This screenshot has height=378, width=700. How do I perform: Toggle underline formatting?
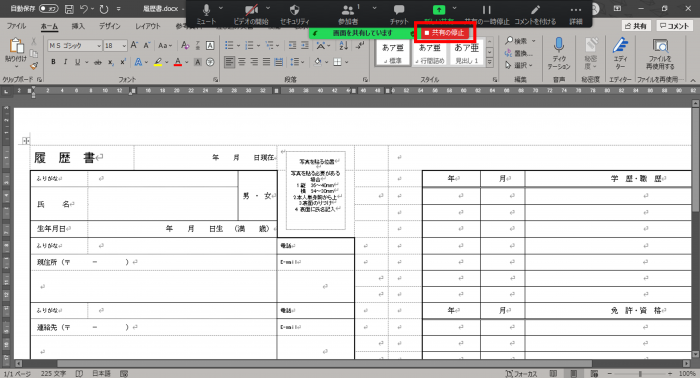[78, 62]
